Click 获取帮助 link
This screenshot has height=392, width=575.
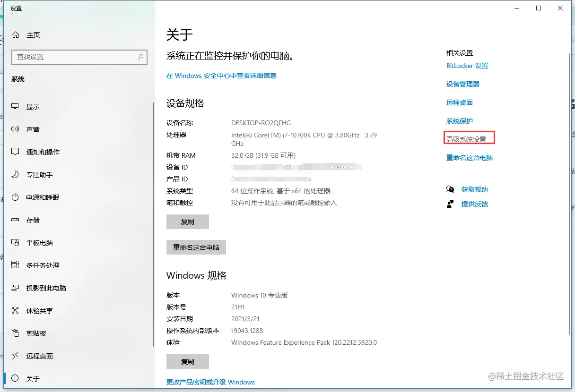click(475, 189)
